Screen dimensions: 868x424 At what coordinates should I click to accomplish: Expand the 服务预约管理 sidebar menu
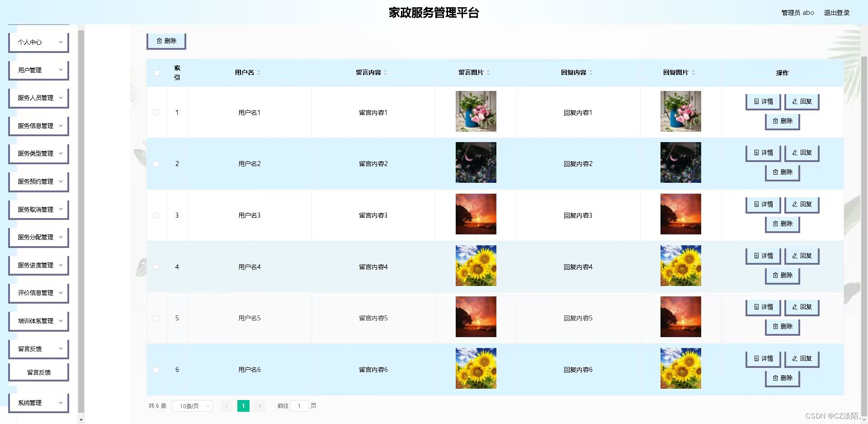(38, 181)
